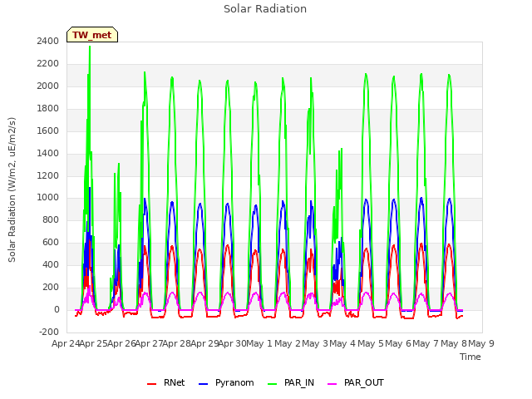Select the 2400 y-axis tick label
Screen dimensions: 532x399
[x=48, y=41]
